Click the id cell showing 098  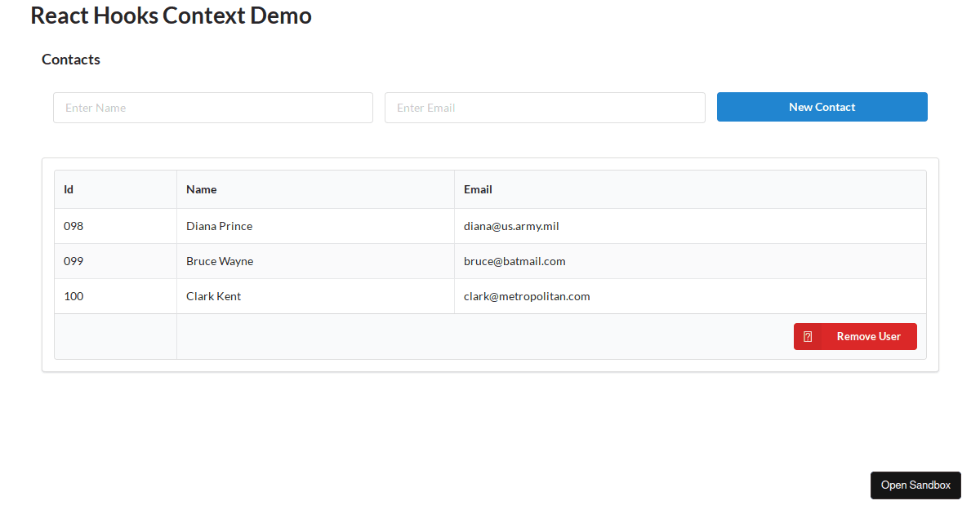pos(73,226)
